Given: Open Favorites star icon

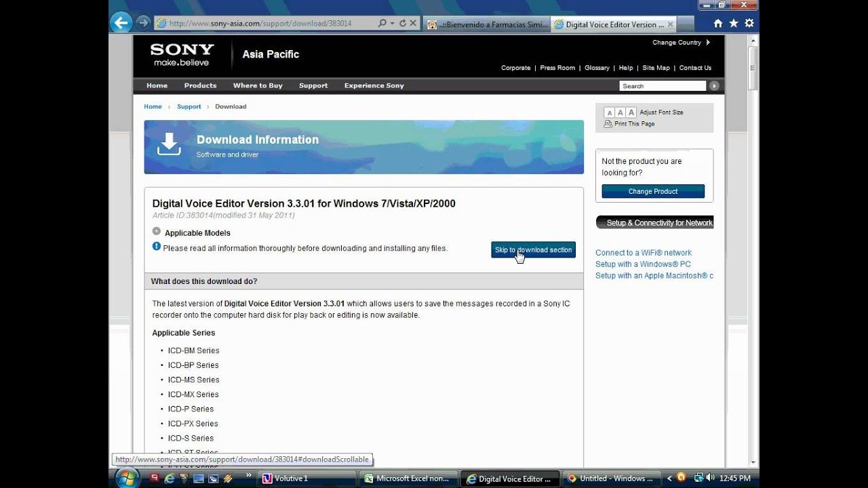Looking at the screenshot, I should point(733,23).
